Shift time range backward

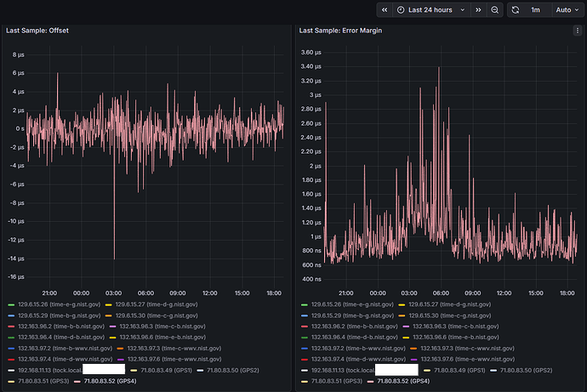[385, 10]
